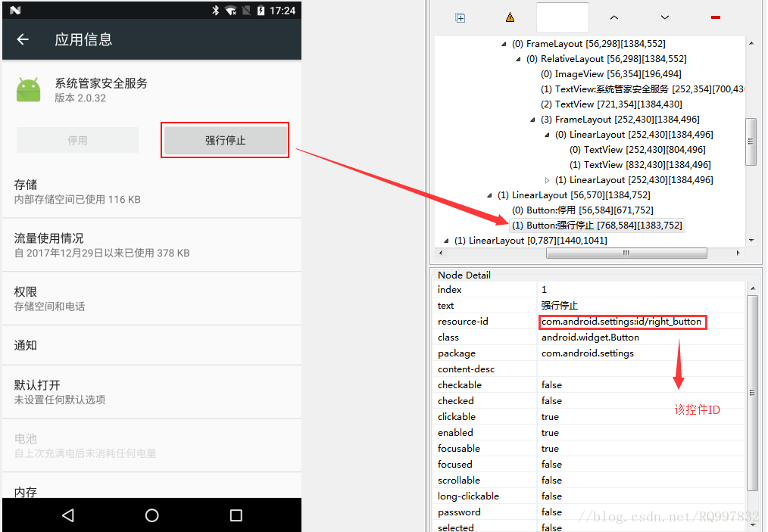The image size is (768, 532).
Task: Open the 通知 notifications row
Action: coord(151,345)
